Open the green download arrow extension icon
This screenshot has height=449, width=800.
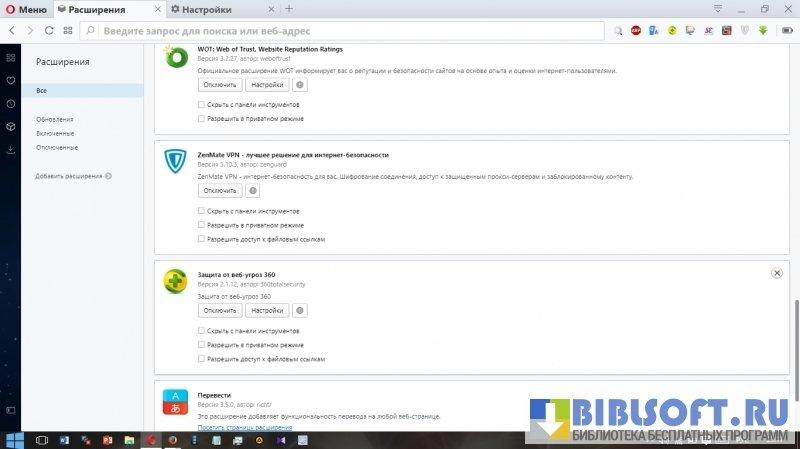coord(763,31)
